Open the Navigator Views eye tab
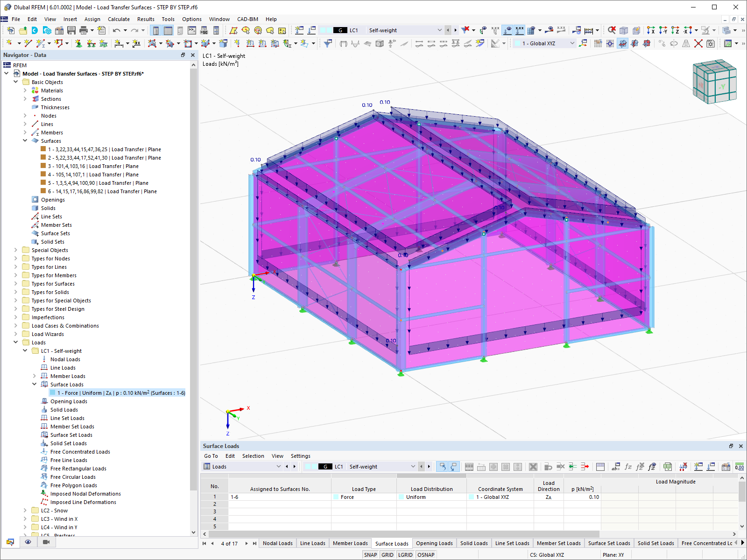Image resolution: width=747 pixels, height=560 pixels. (28, 542)
